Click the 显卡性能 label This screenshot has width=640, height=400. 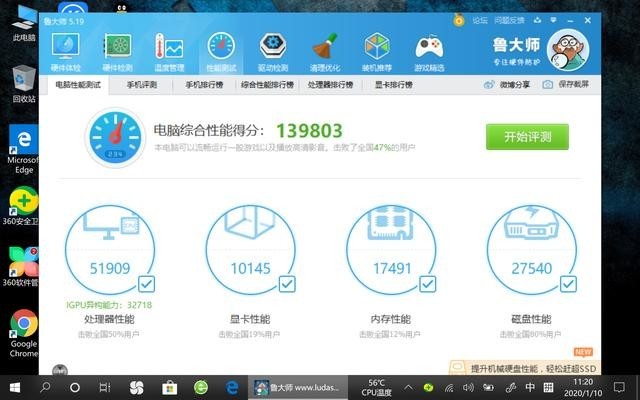click(x=250, y=319)
